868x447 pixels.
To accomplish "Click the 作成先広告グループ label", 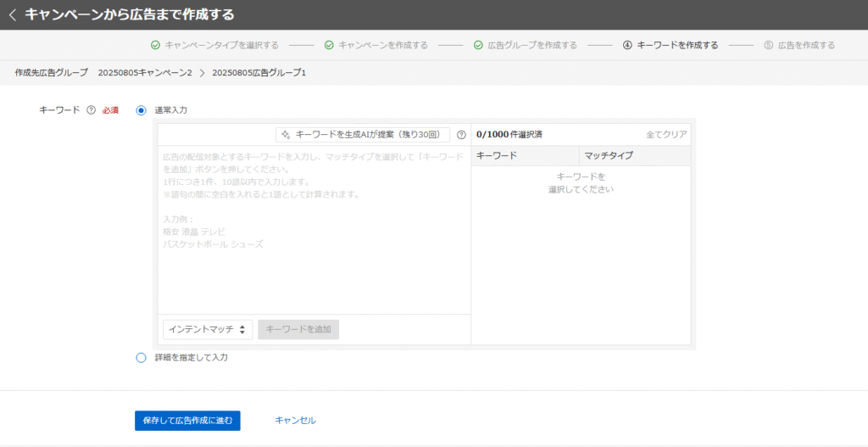I will (x=52, y=73).
